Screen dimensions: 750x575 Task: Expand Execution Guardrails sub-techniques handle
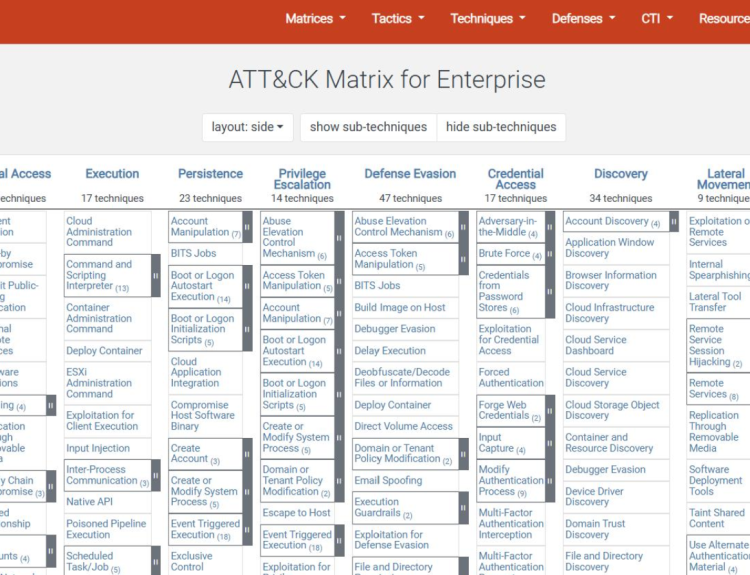(x=463, y=508)
